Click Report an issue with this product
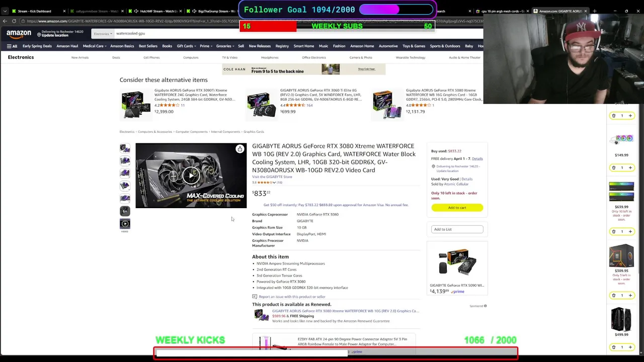 click(292, 297)
